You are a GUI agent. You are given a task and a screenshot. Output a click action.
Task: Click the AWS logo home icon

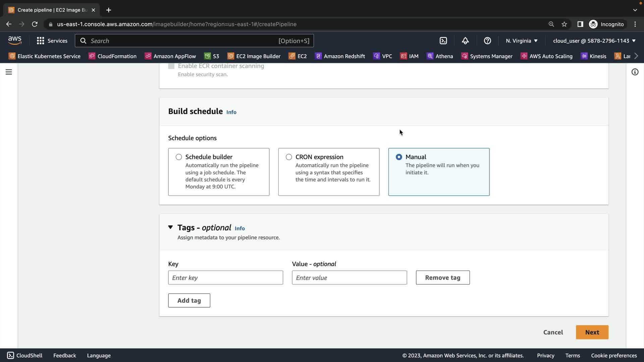(x=15, y=41)
